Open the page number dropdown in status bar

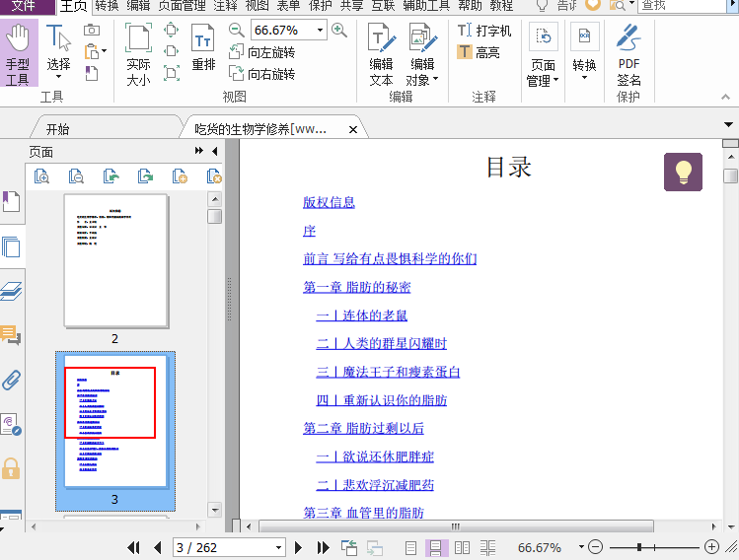(278, 548)
